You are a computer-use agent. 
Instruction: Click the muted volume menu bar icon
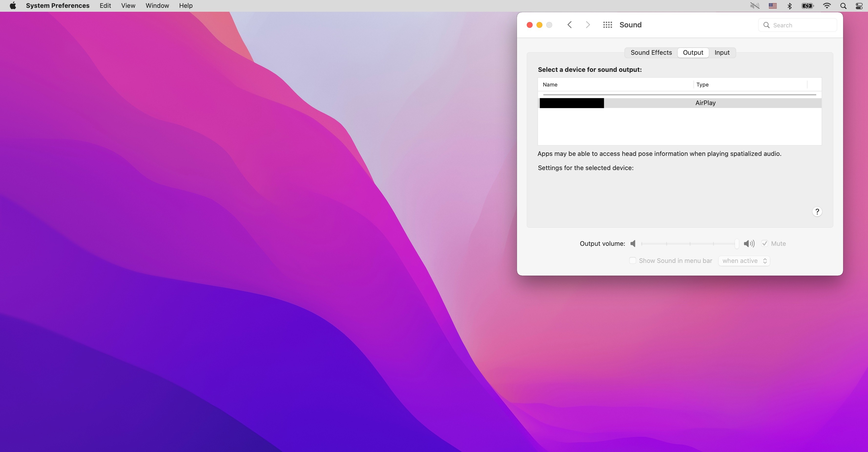click(754, 6)
